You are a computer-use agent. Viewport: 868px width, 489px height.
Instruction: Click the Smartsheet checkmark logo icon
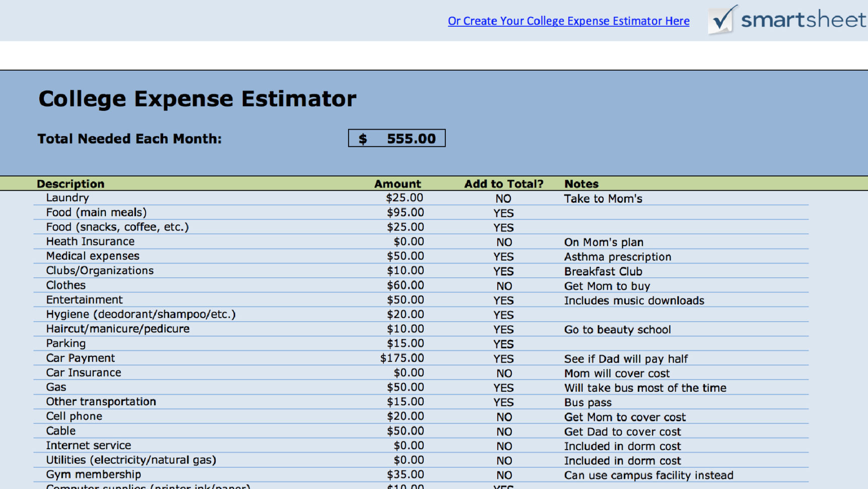pos(722,20)
